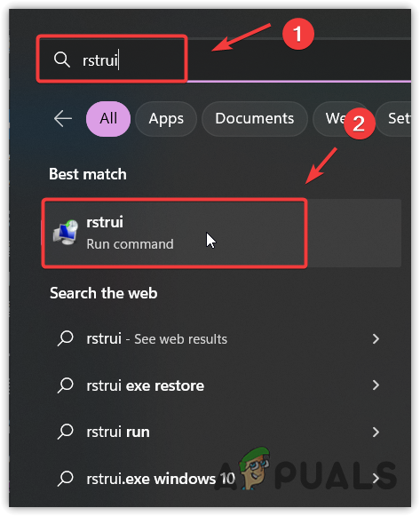Open 'rstrui run' web suggestion
420x516 pixels.
pos(218,432)
